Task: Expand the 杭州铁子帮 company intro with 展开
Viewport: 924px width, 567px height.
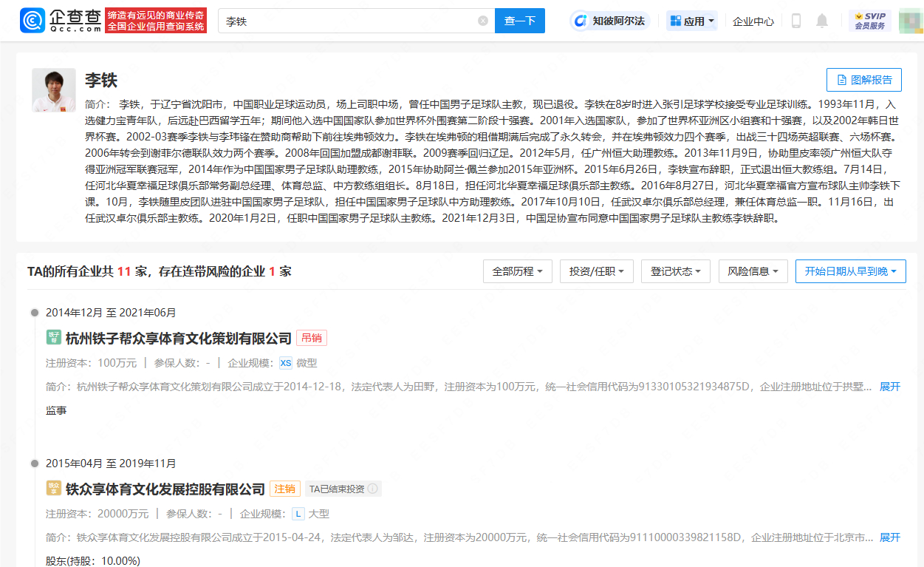Action: click(890, 387)
